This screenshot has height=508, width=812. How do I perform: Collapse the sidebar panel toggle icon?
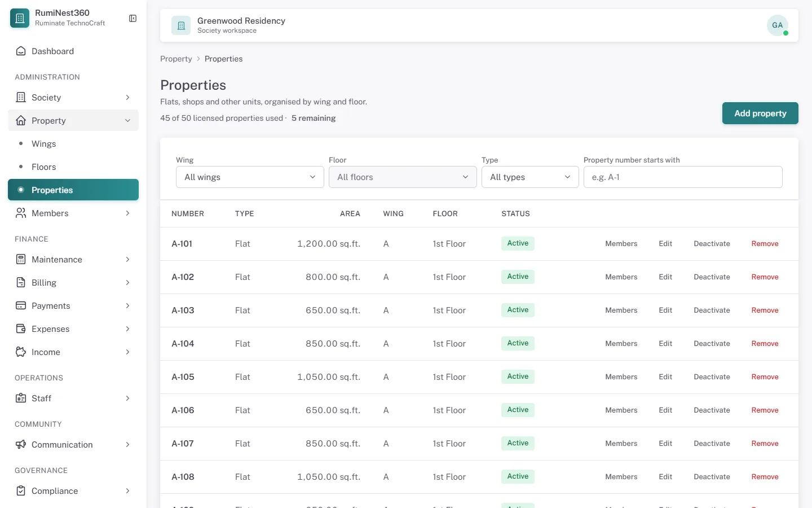pos(133,19)
